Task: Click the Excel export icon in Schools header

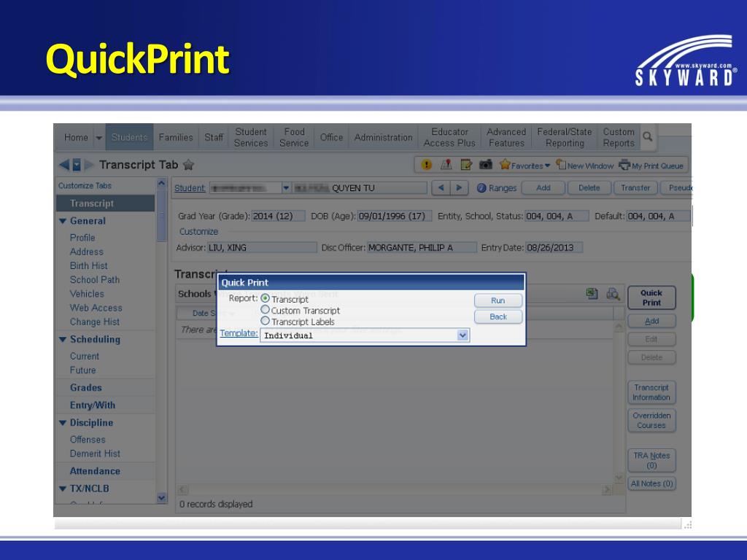Action: [592, 293]
